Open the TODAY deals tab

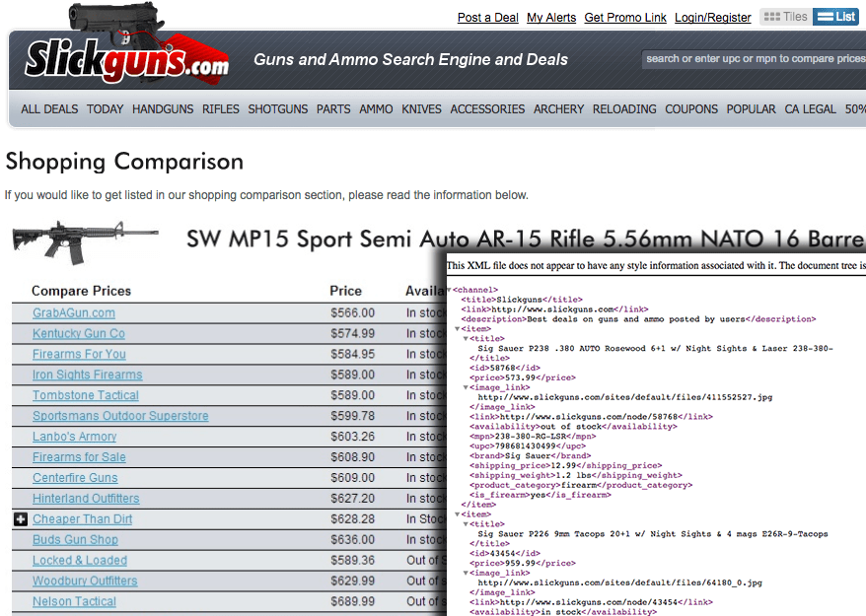(105, 109)
